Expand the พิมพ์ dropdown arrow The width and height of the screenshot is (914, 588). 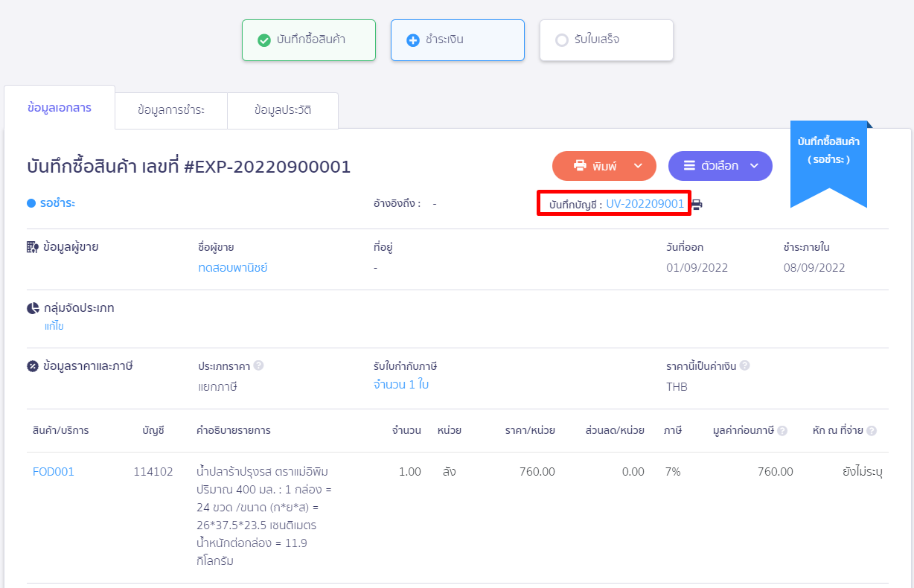point(638,166)
